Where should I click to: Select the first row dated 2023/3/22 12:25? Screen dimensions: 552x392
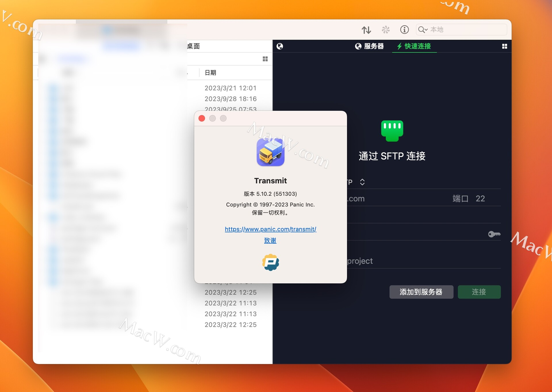(230, 292)
